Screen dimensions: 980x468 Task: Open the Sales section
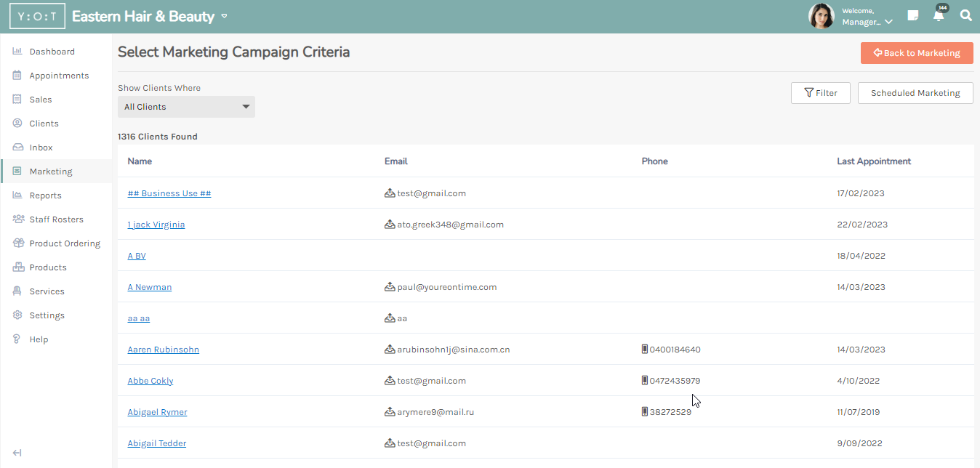41,100
